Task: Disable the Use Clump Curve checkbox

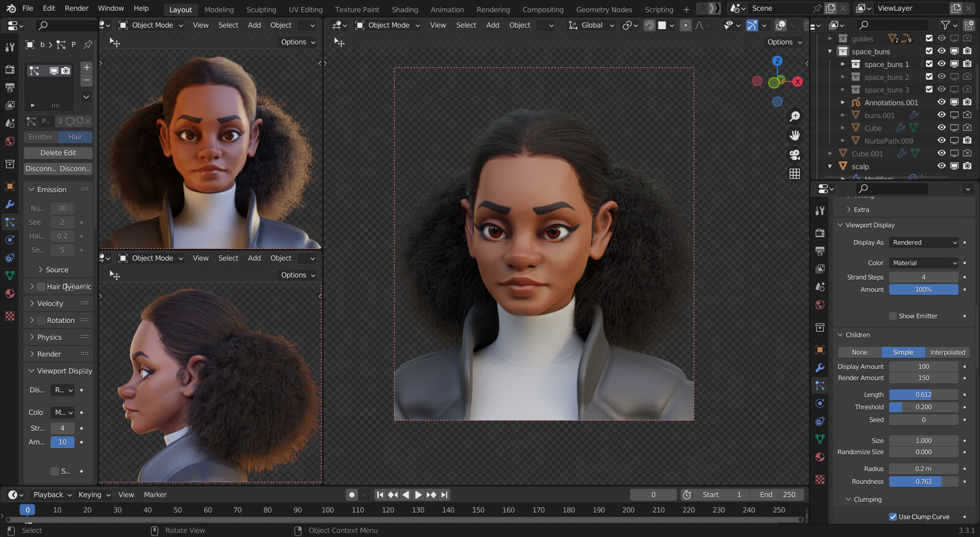Action: click(893, 517)
